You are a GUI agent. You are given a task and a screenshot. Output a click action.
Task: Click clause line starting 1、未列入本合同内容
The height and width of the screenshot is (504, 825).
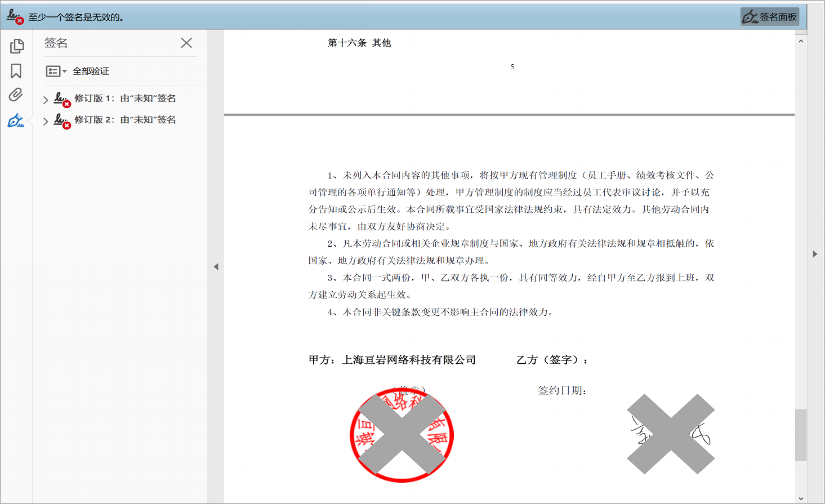click(x=521, y=175)
